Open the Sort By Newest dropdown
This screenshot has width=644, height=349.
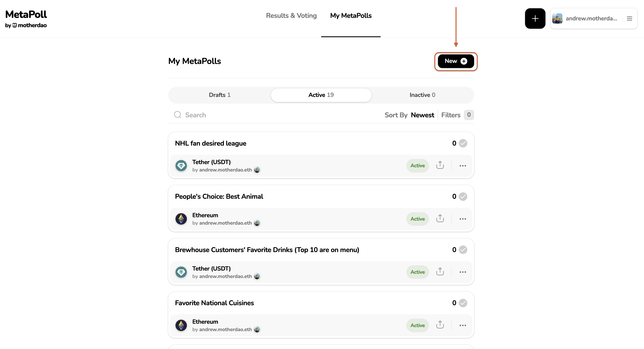(x=422, y=115)
